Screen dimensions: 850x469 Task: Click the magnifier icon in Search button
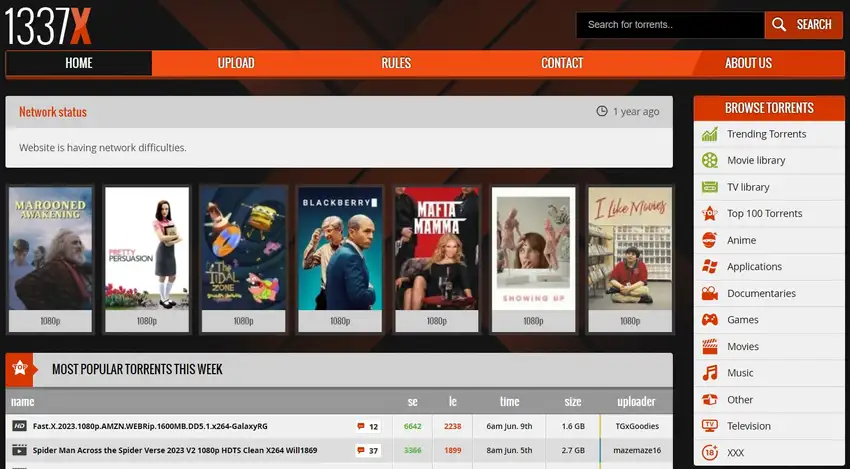(779, 24)
